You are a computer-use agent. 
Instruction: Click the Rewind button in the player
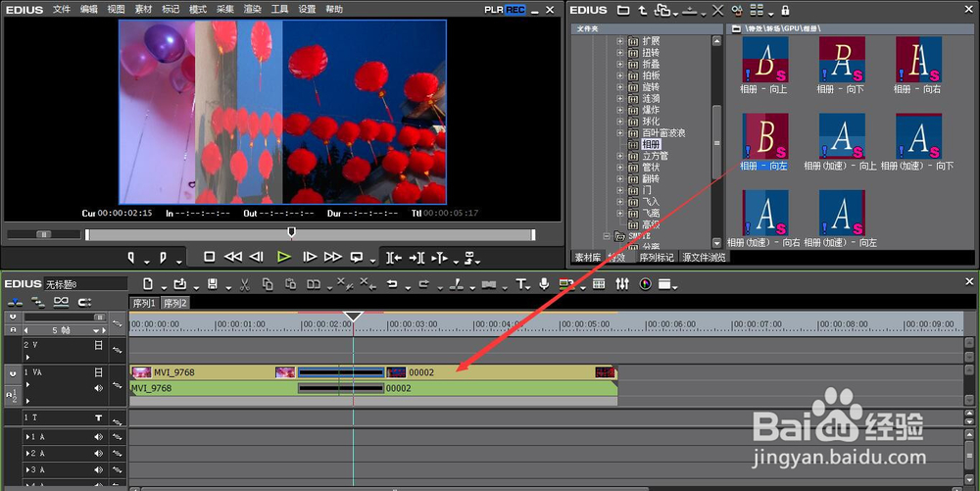point(232,257)
